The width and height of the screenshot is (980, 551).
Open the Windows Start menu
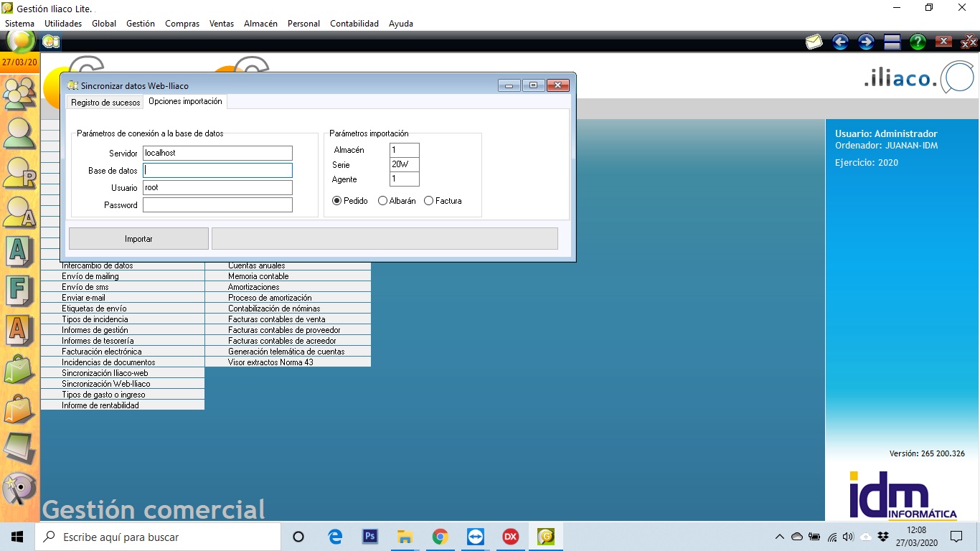tap(17, 537)
